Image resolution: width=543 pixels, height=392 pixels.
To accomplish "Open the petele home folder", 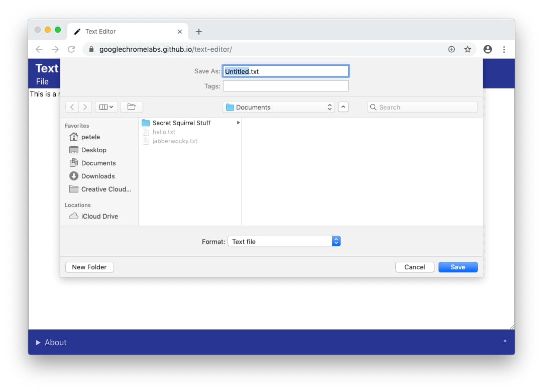I will point(90,137).
